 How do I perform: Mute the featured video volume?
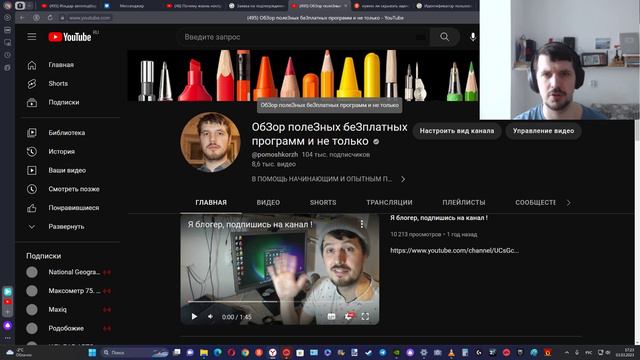coord(210,316)
